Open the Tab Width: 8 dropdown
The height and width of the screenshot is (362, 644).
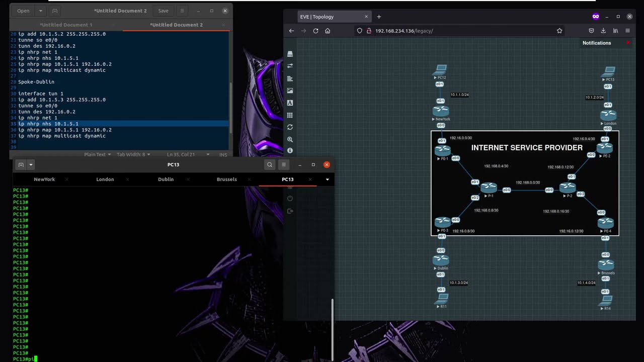click(133, 155)
